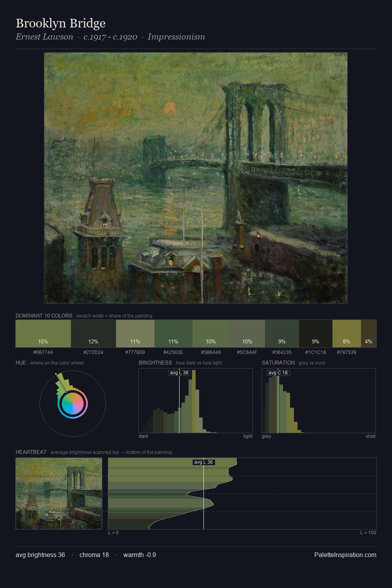392x588 pixels.
Task: Click the warmth -0.9 footer stat
Action: 140,555
